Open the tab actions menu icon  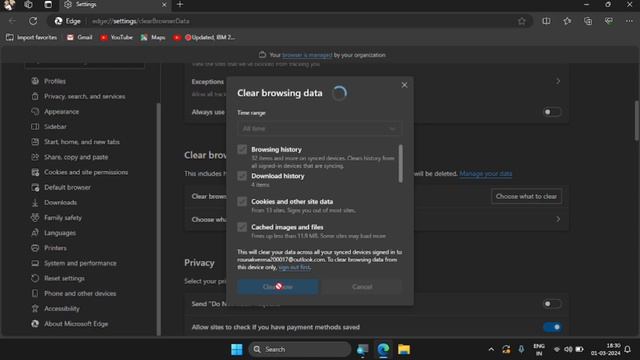[48, 4]
